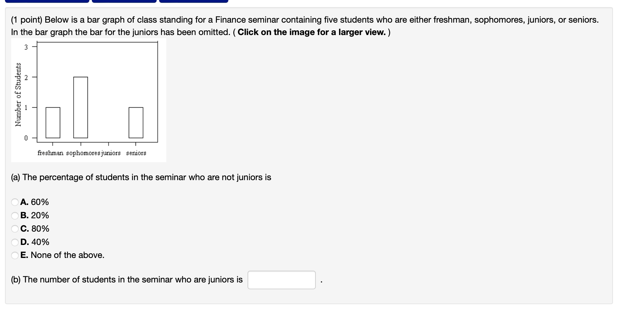Image resolution: width=644 pixels, height=315 pixels.
Task: Click the "seniors" x-axis label
Action: 136,153
